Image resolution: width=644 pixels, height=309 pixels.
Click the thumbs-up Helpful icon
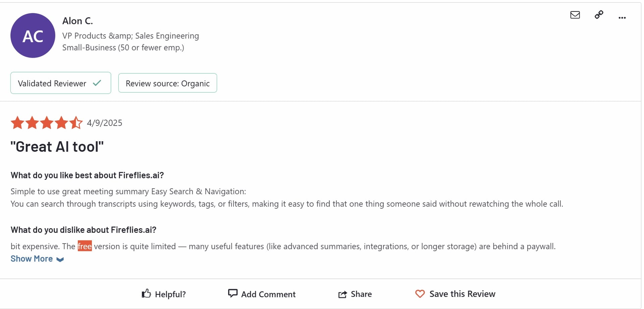tap(146, 294)
